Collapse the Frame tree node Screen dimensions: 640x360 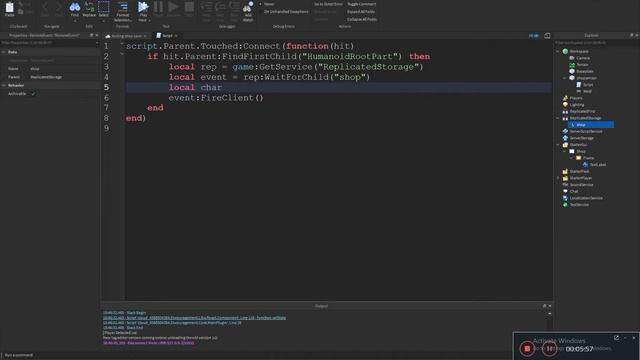pos(571,158)
